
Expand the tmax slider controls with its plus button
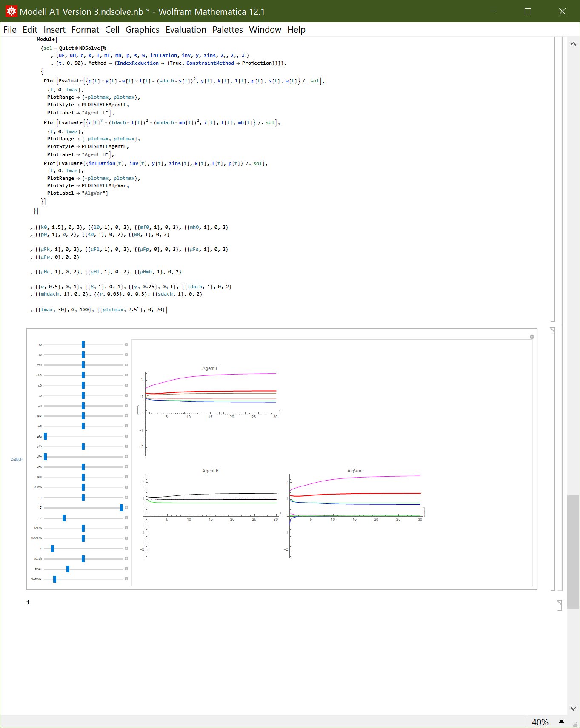126,569
